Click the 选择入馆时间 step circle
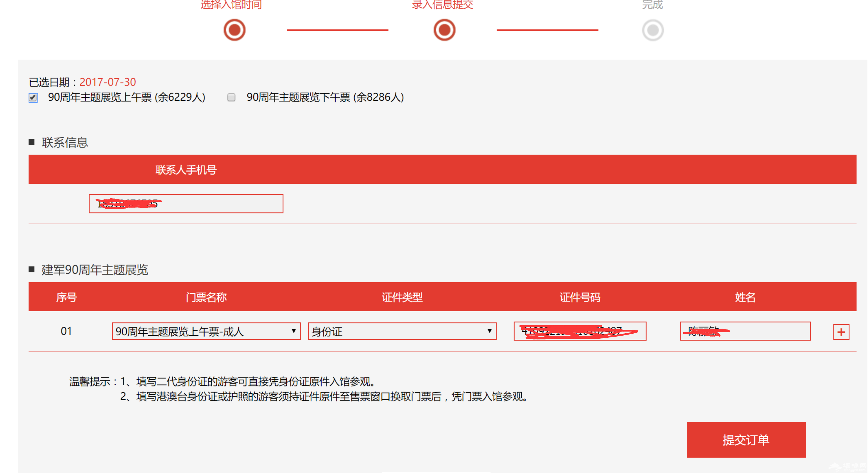868x473 pixels. pyautogui.click(x=234, y=30)
